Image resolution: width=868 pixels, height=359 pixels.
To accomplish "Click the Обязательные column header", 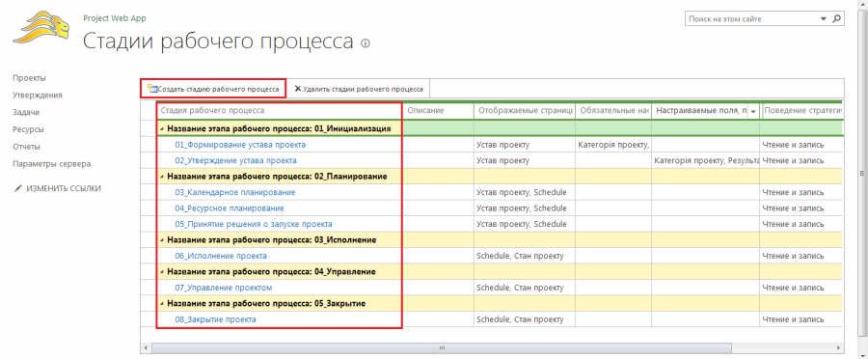I will click(613, 111).
